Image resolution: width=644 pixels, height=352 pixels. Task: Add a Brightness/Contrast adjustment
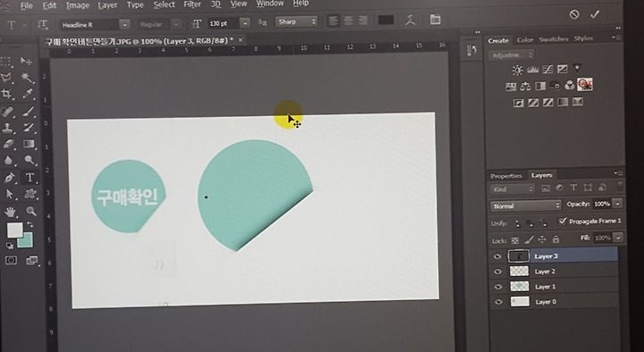click(517, 70)
